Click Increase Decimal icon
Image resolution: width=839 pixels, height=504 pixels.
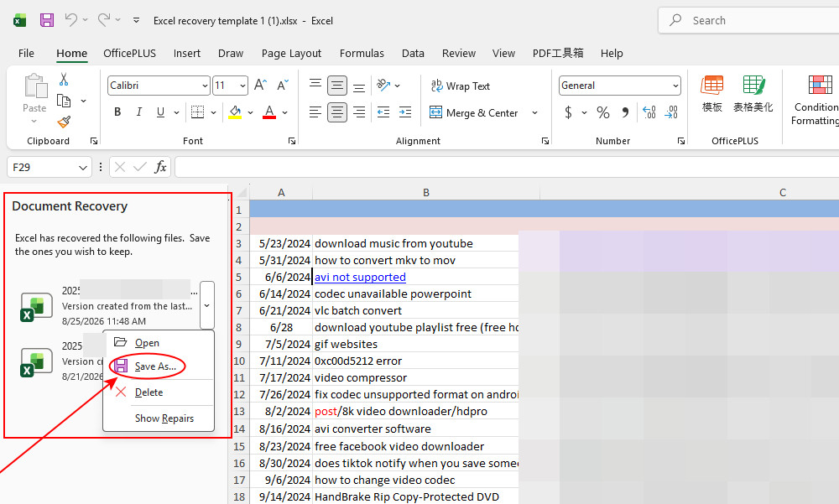click(649, 112)
